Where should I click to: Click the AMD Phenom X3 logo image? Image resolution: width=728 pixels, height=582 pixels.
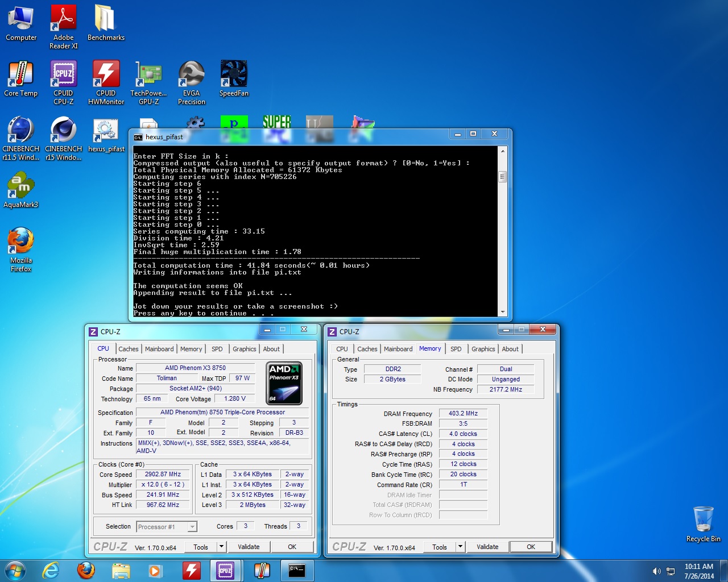pyautogui.click(x=284, y=383)
